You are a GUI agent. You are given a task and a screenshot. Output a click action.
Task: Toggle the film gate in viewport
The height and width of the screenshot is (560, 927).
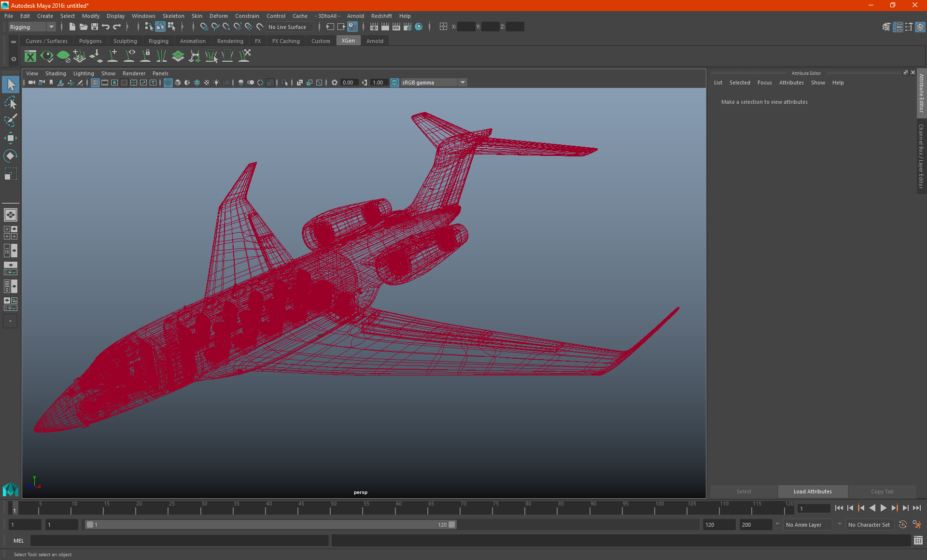coord(105,83)
